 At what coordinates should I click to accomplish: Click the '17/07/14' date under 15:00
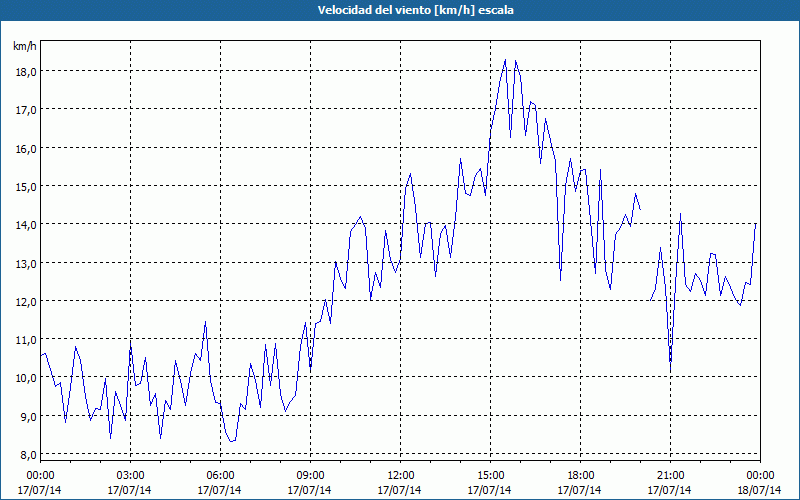(490, 490)
